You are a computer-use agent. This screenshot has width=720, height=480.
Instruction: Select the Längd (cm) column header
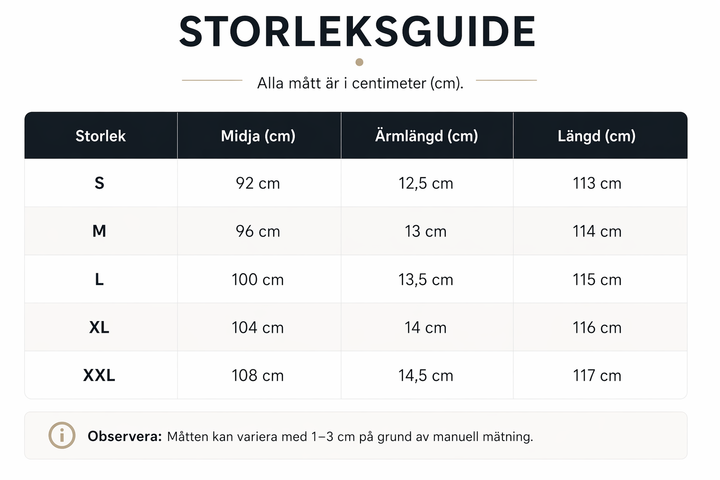coord(596,136)
